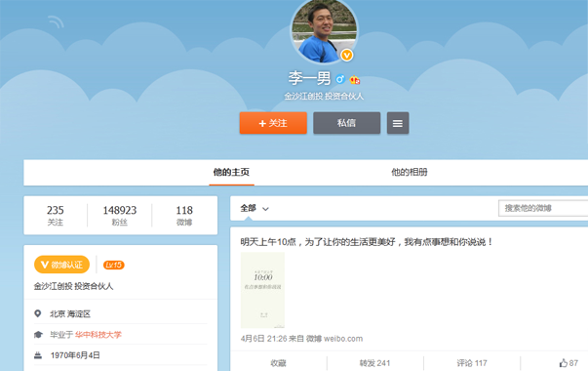Viewport: 588px width, 371px height.
Task: Click the 金沙江创投 投资合伙人 text under the name
Action: click(324, 97)
